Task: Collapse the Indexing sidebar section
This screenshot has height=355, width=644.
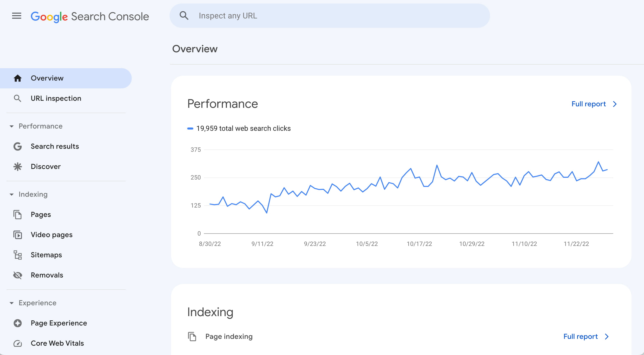Action: coord(12,194)
